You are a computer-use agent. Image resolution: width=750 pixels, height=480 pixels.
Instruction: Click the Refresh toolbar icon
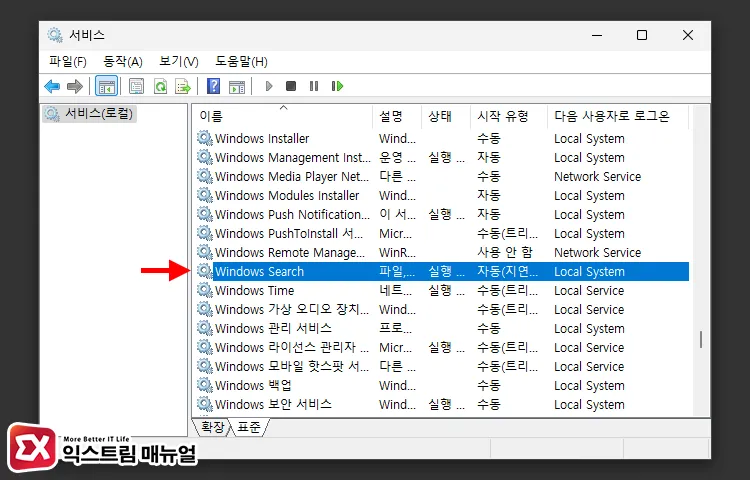click(x=160, y=87)
